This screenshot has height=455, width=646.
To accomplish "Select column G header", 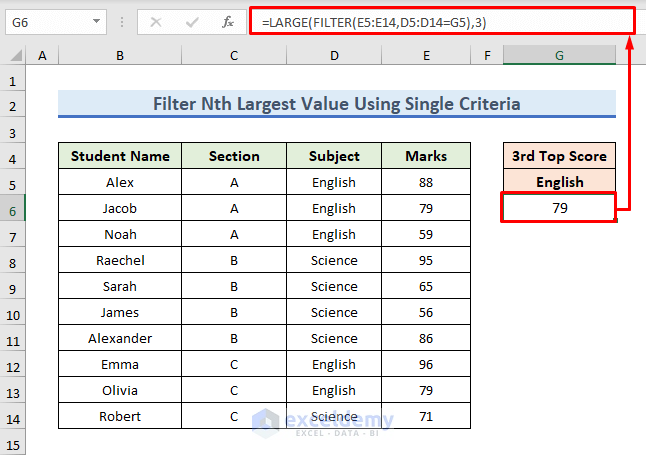I will click(559, 57).
